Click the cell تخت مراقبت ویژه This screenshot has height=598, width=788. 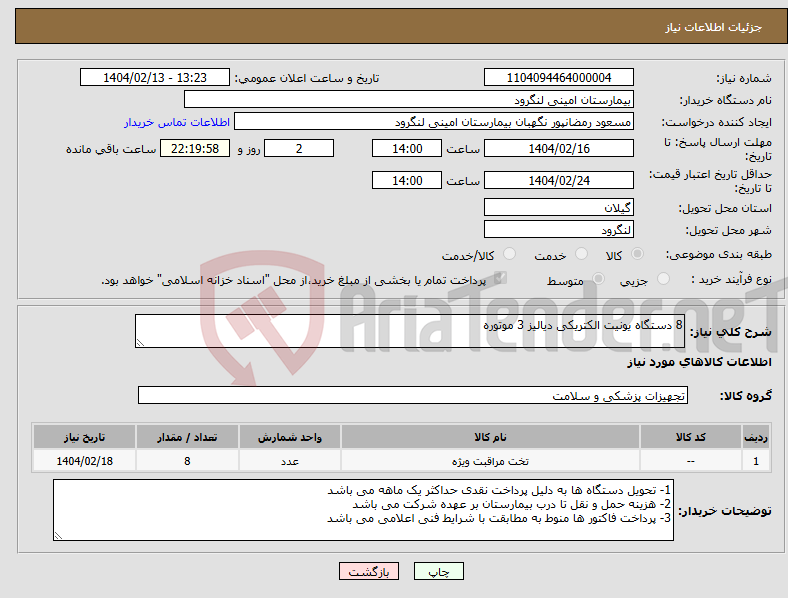click(x=490, y=461)
